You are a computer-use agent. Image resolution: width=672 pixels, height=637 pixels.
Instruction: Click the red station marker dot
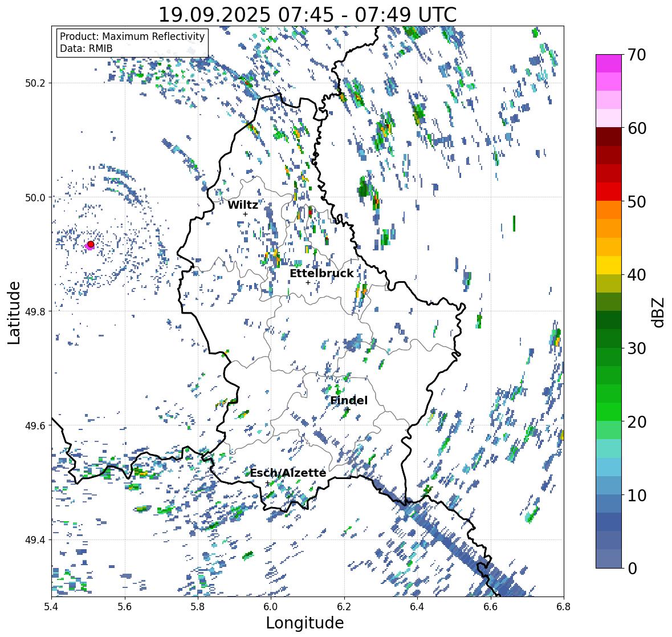click(x=91, y=244)
